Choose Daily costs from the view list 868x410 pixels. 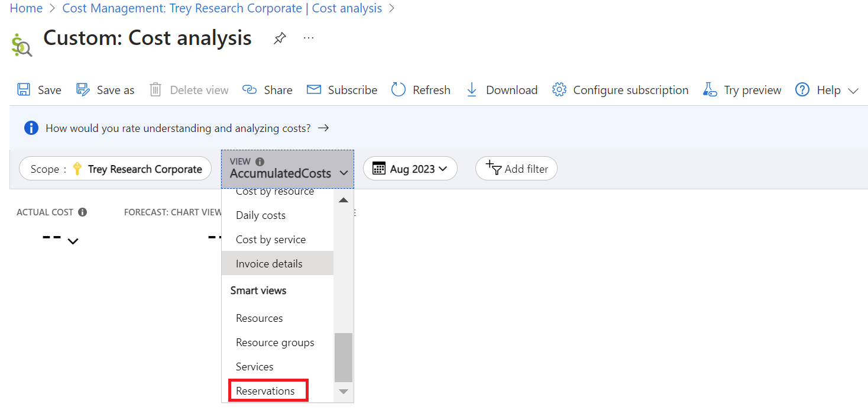coord(261,215)
